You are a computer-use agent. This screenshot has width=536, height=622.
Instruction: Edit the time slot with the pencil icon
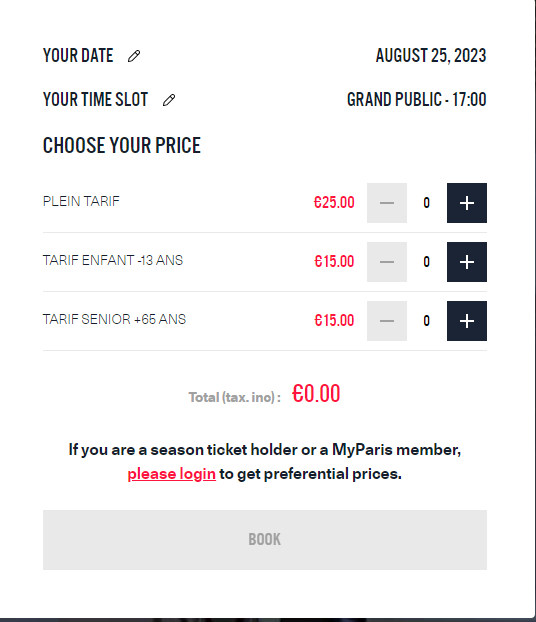pos(169,100)
